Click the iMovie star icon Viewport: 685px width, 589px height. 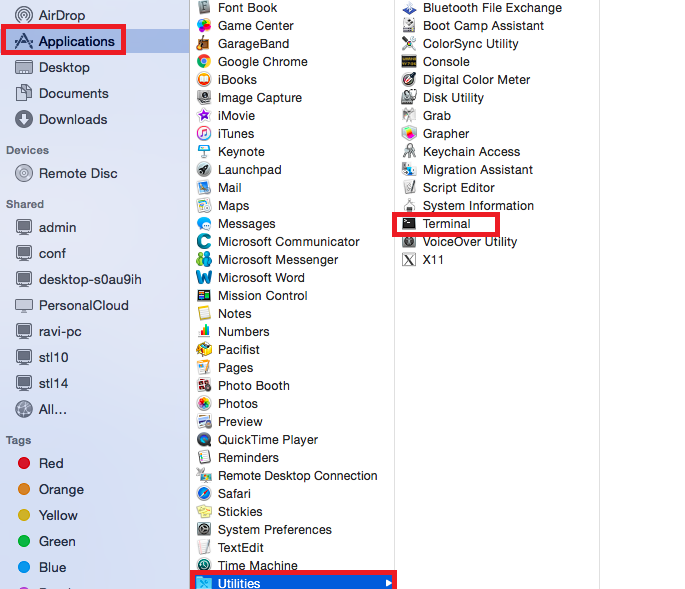(204, 116)
